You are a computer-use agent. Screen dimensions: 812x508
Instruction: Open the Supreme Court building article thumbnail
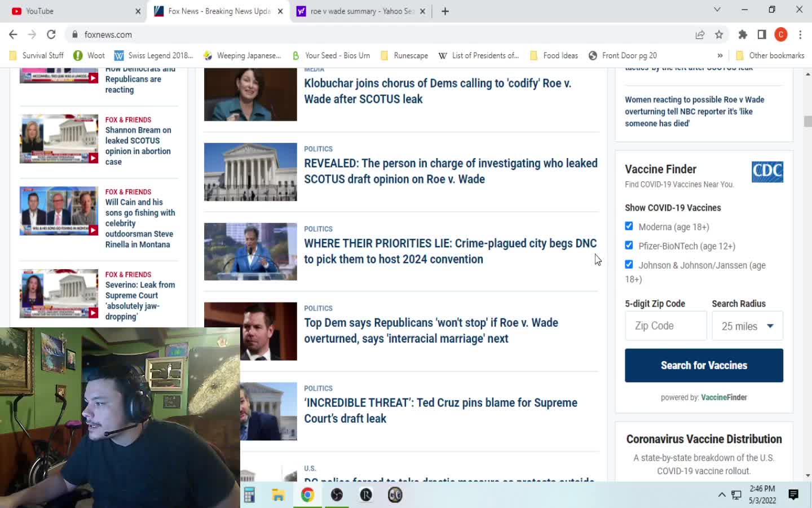250,172
